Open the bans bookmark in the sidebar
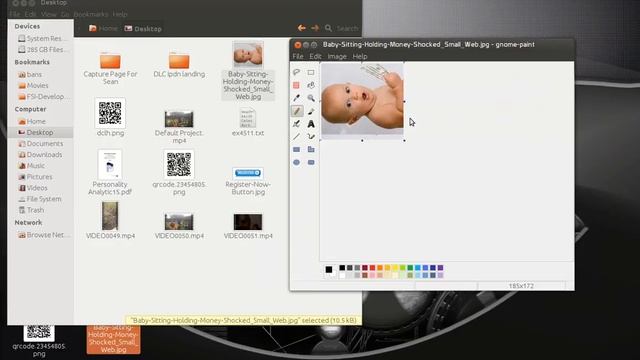640x360 pixels. point(30,74)
